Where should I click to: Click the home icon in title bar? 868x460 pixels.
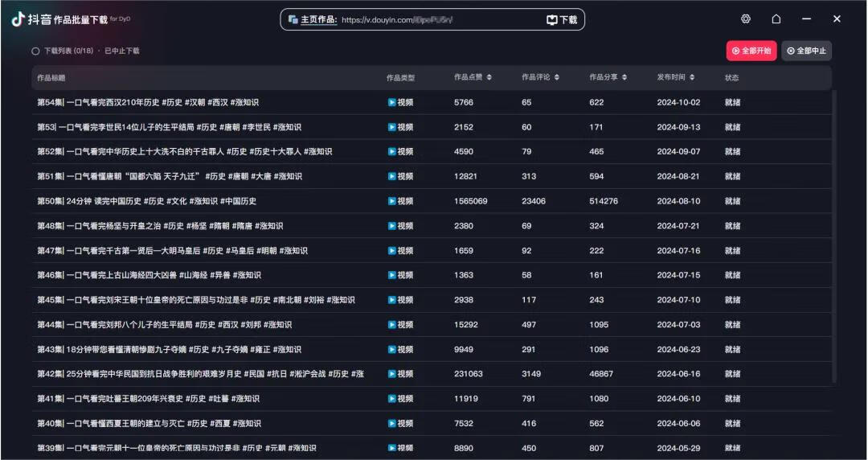[776, 19]
